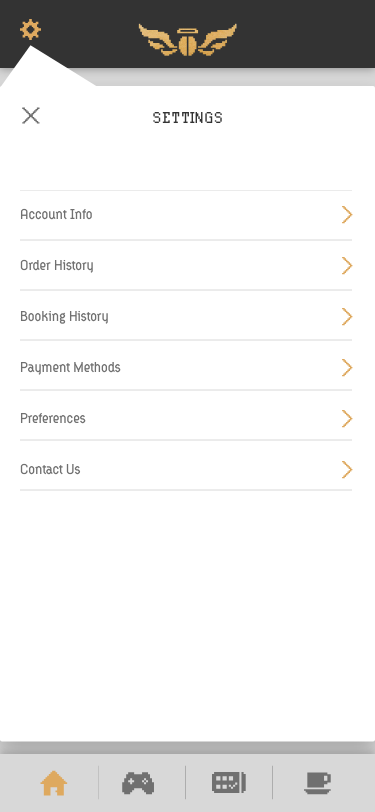Image resolution: width=375 pixels, height=812 pixels.
Task: Go to the Home tab icon
Action: [54, 783]
